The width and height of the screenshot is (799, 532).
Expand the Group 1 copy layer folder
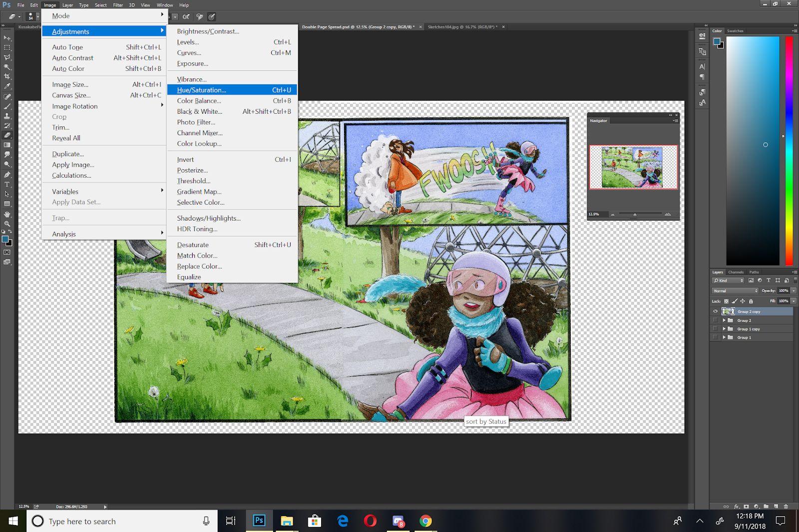pos(724,329)
